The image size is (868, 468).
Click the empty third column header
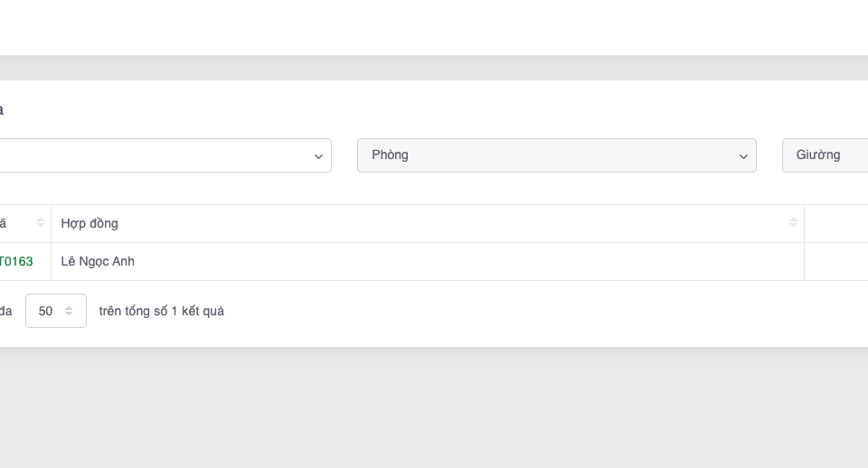(x=835, y=223)
